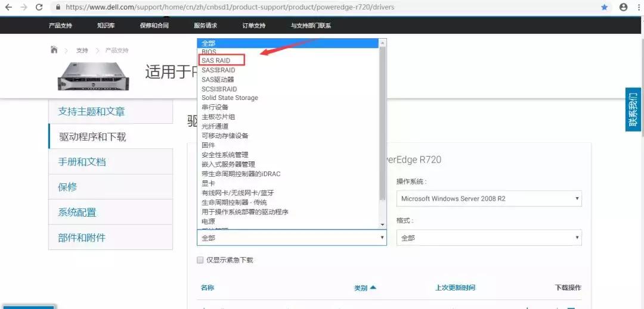The width and height of the screenshot is (644, 309).
Task: Click the dropdown list scrollbar thumb
Action: [x=382, y=123]
